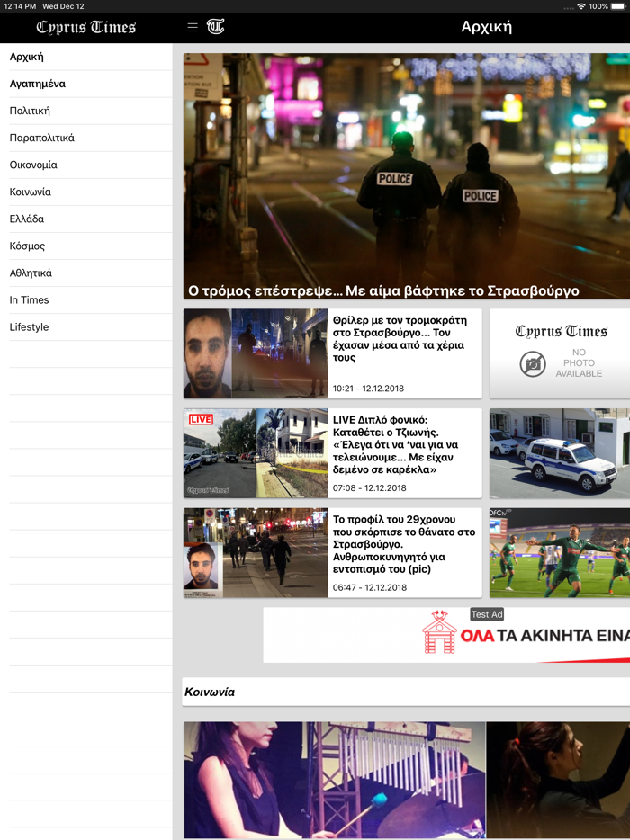Open the woman in black photo article
This screenshot has width=630, height=840.
tap(558, 780)
